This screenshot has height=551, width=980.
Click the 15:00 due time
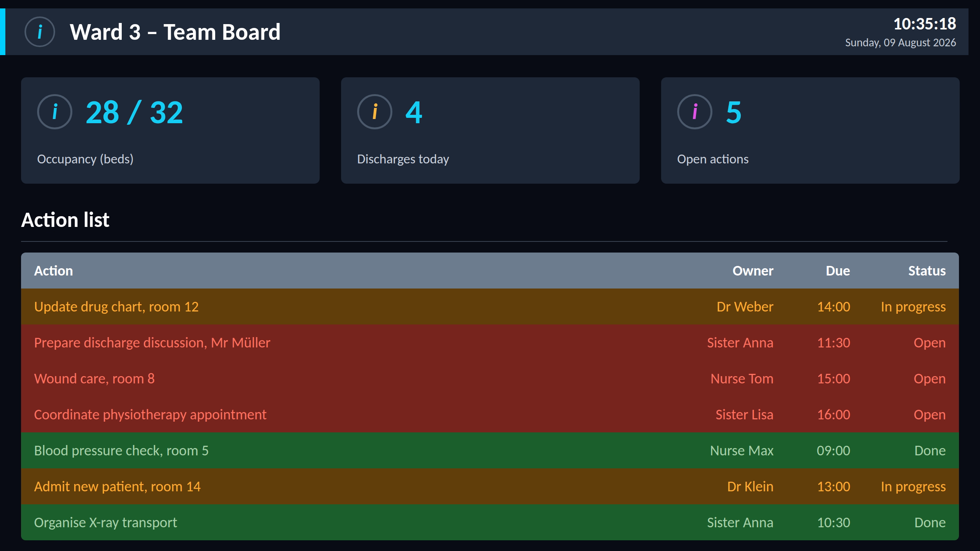click(x=834, y=379)
